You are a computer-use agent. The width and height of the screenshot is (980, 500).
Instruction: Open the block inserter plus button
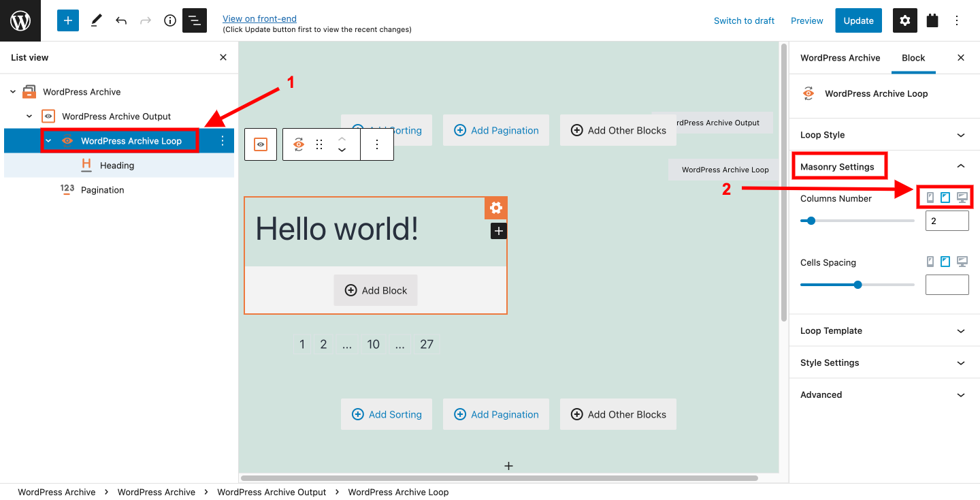(68, 20)
